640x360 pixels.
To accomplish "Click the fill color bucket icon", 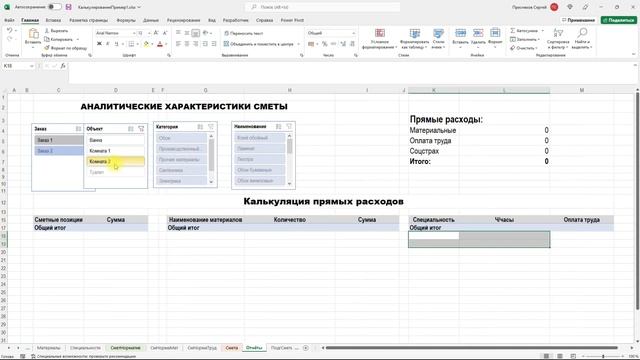I will pos(146,44).
